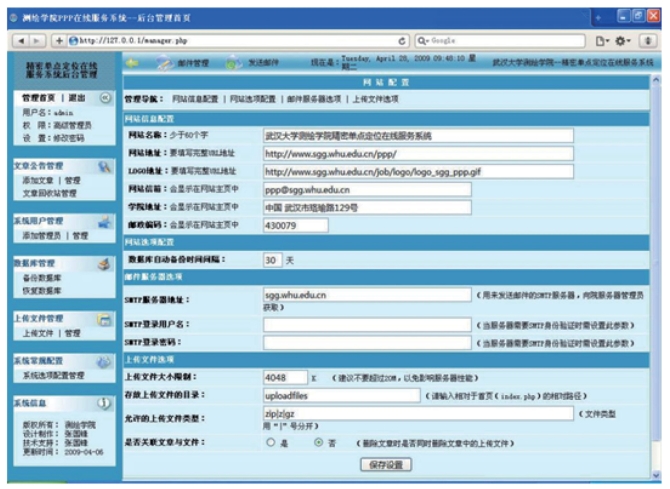670x489 pixels.
Task: Click the Google search magnifier icon
Action: 421,41
